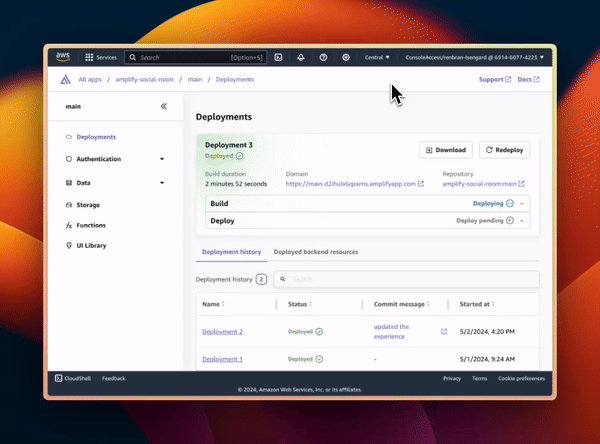This screenshot has height=444, width=600.
Task: Open the amplify-social-room:main repository link
Action: (483, 184)
